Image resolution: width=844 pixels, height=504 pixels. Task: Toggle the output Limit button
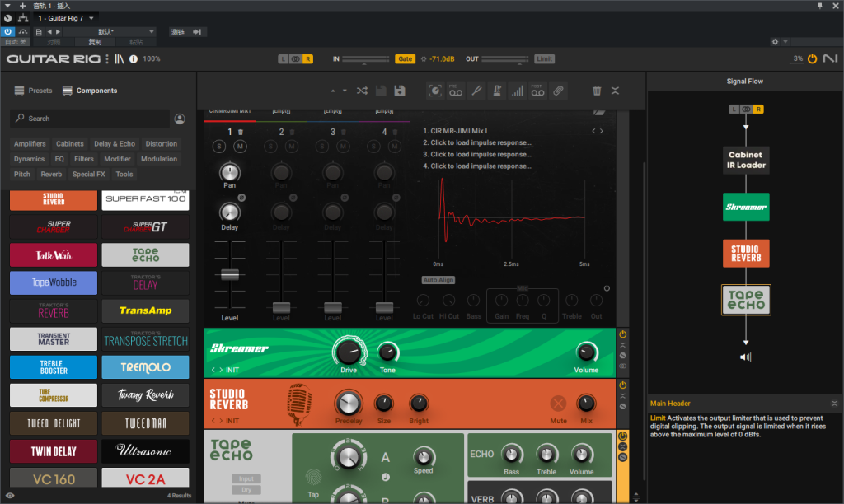coord(544,59)
